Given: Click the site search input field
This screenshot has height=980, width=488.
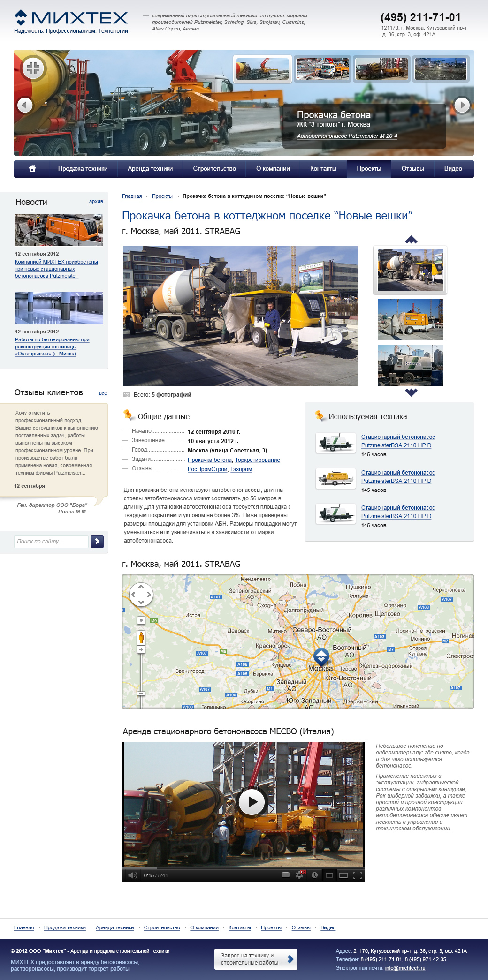Looking at the screenshot, I should 52,542.
